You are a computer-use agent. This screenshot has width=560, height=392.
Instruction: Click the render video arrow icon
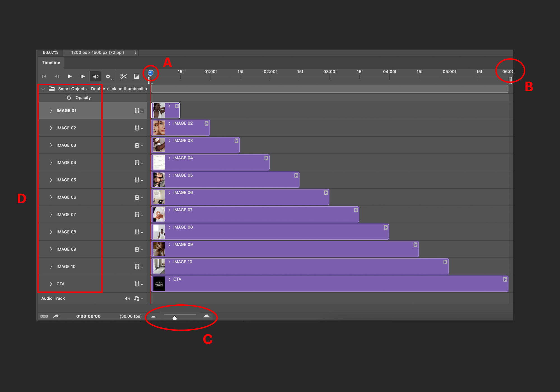tap(56, 316)
